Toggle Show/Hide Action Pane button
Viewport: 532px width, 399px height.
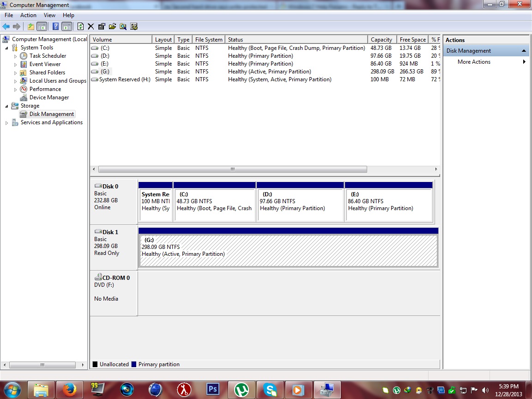[x=67, y=26]
